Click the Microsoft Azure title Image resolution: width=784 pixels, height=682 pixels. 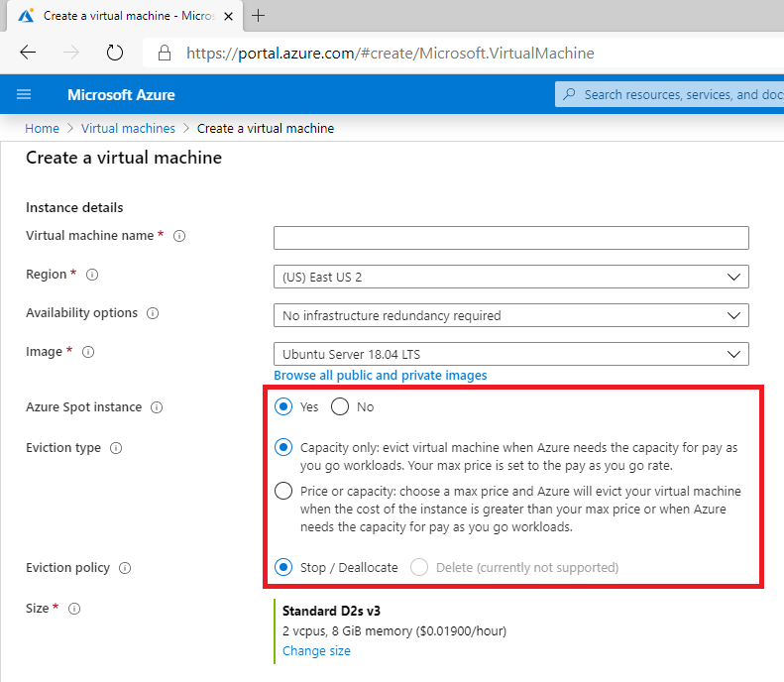121,94
